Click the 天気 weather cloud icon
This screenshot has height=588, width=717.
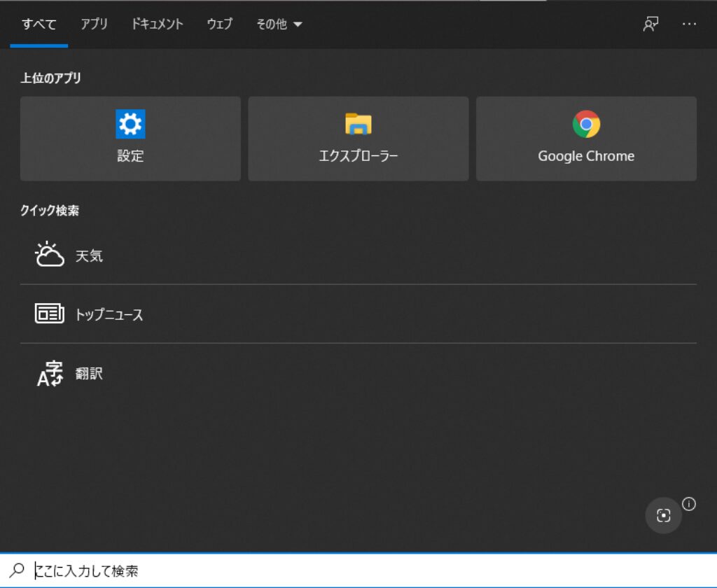click(50, 254)
